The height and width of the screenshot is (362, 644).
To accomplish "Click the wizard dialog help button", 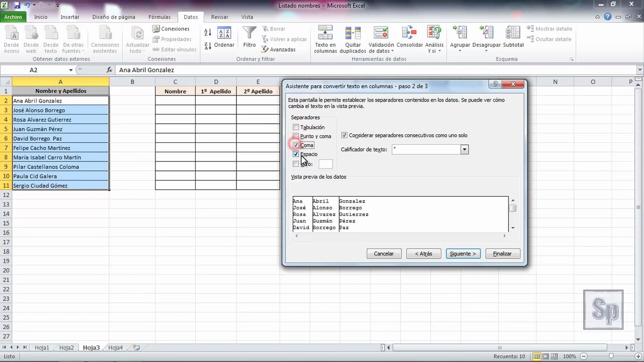I will 495,84.
